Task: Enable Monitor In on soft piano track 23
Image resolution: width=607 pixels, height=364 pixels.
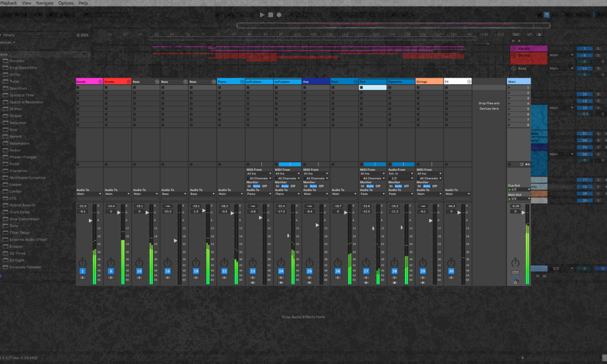Action: 250,186
